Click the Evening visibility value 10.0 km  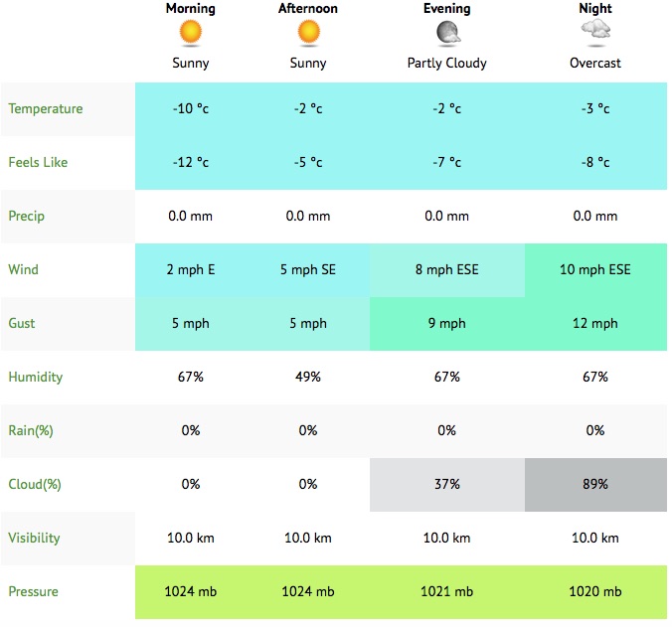pyautogui.click(x=447, y=539)
